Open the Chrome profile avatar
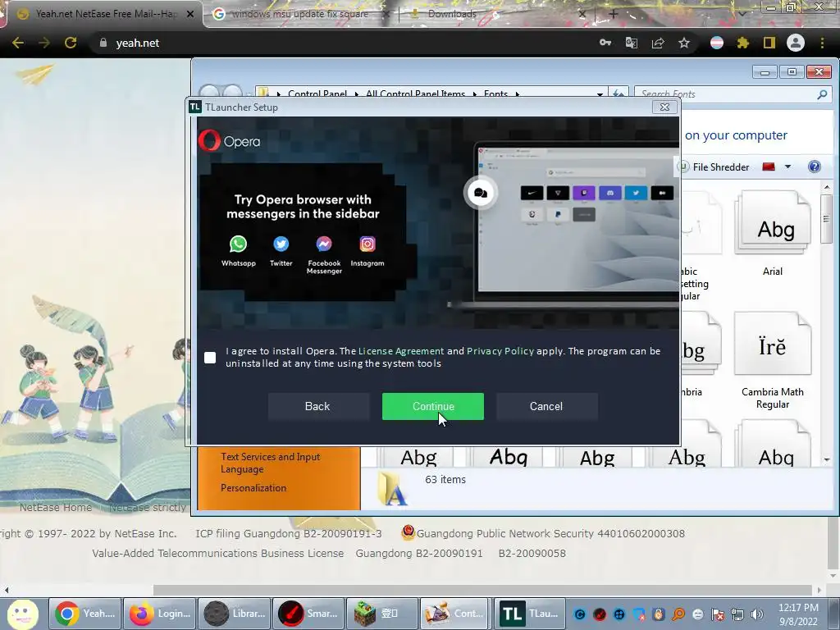The width and height of the screenshot is (840, 630). point(796,43)
